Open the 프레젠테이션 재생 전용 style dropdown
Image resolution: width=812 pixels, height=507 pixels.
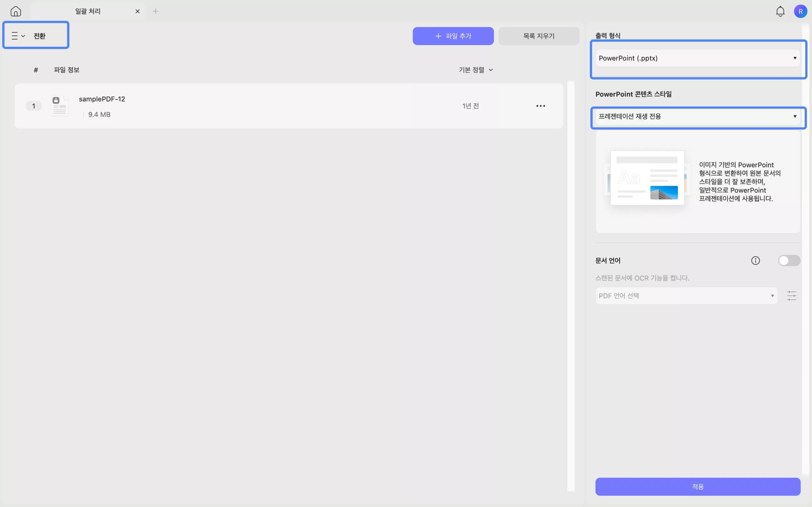(697, 116)
